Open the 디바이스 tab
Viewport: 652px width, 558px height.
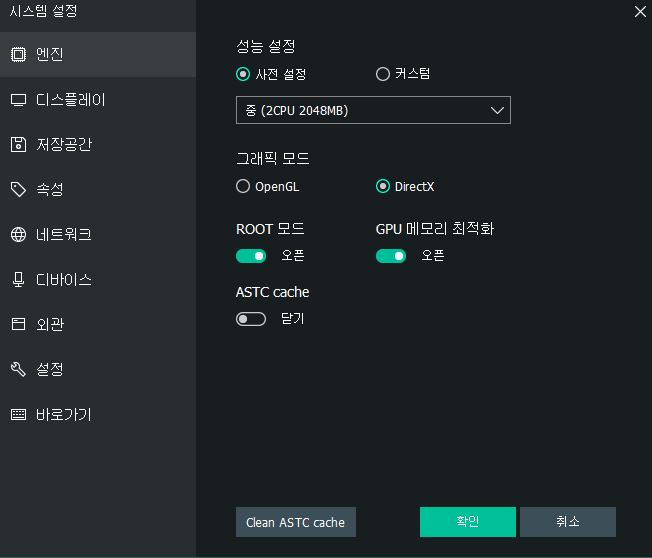(x=98, y=279)
